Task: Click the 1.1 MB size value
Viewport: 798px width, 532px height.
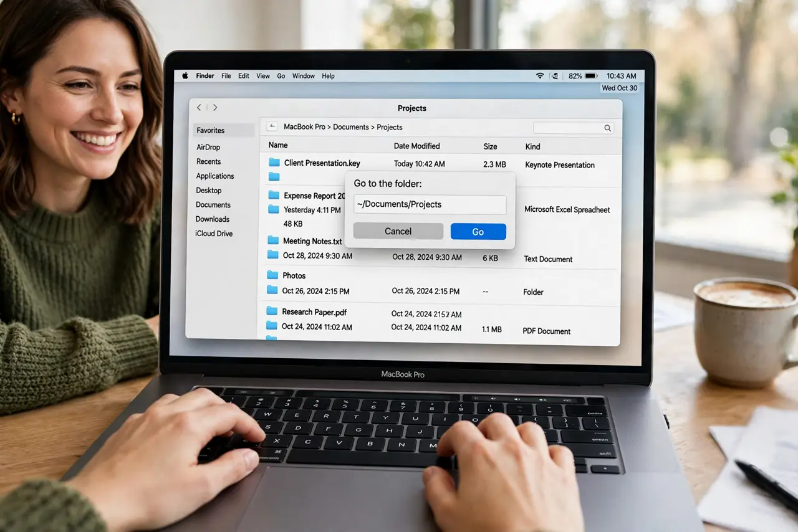Action: (x=492, y=329)
